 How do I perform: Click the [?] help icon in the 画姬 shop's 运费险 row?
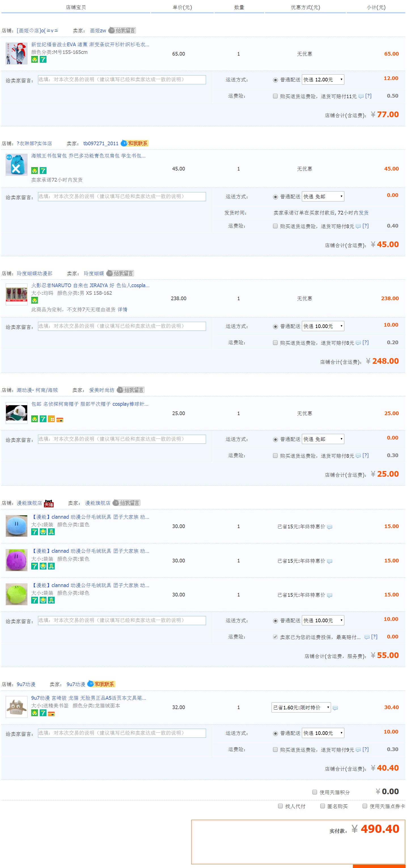click(x=368, y=96)
